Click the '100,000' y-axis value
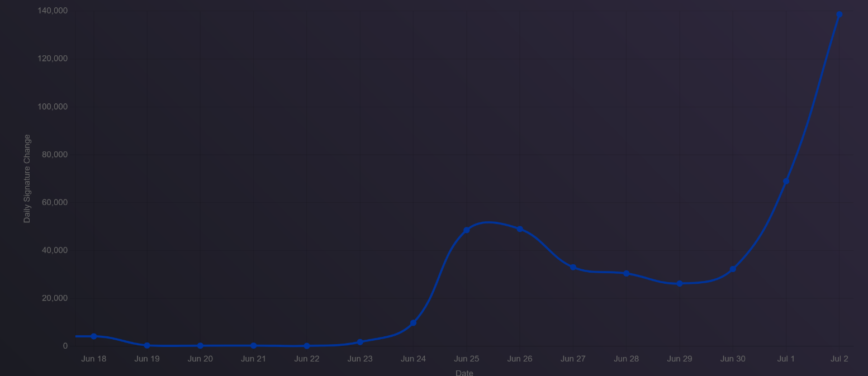The height and width of the screenshot is (376, 868). 53,107
